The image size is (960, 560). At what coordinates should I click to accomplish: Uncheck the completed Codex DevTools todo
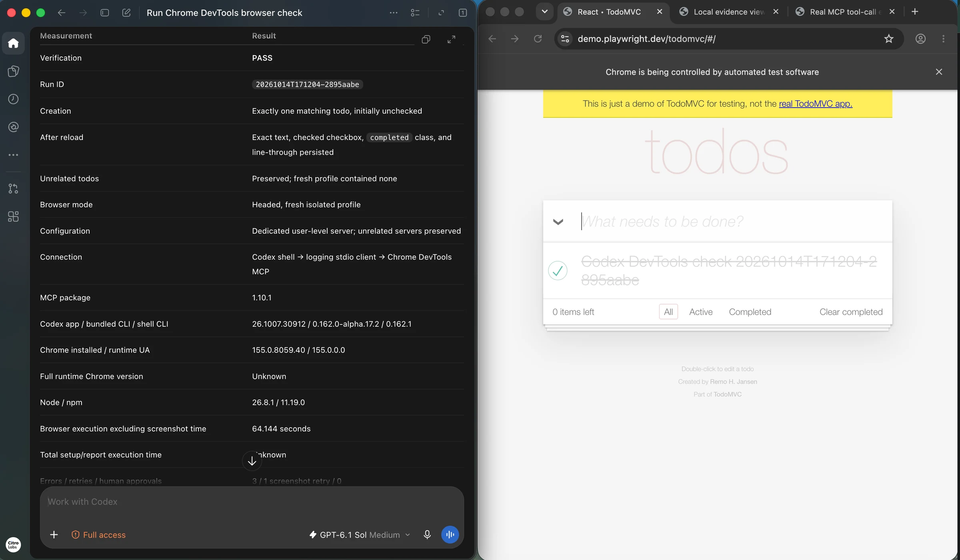[558, 271]
